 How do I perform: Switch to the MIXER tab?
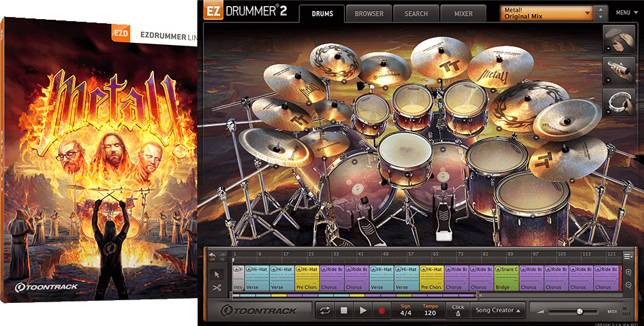click(463, 14)
